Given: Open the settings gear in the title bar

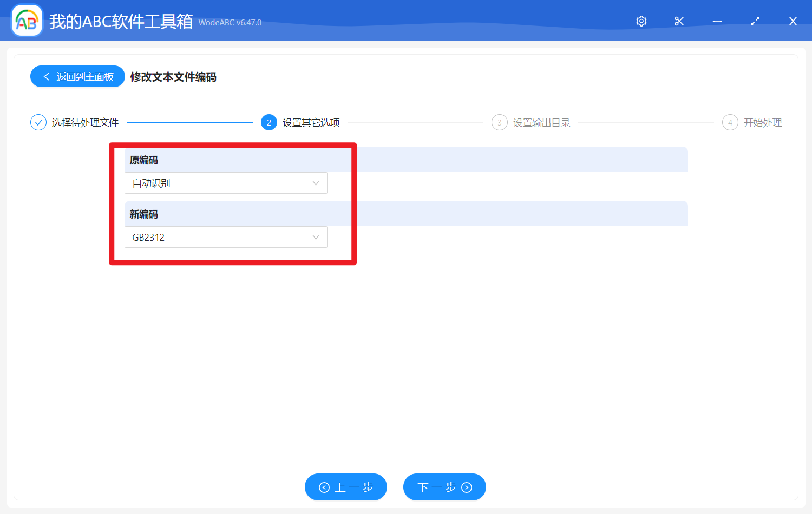Looking at the screenshot, I should point(641,21).
